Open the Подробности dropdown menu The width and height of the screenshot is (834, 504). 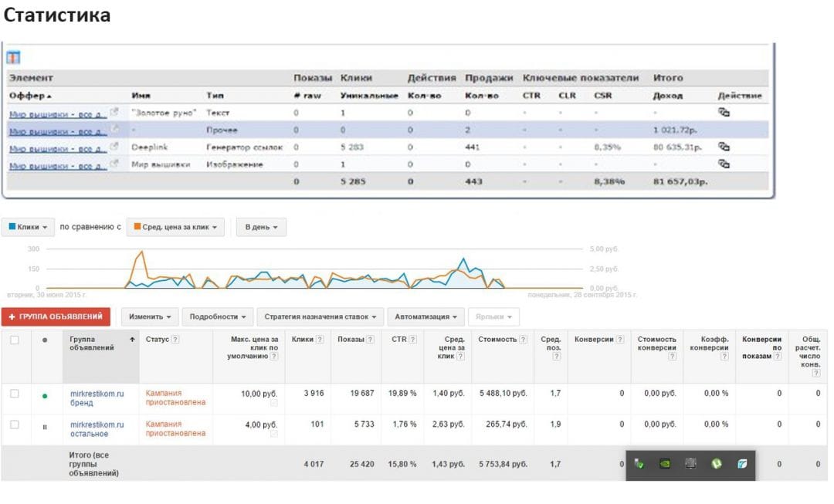pos(218,317)
